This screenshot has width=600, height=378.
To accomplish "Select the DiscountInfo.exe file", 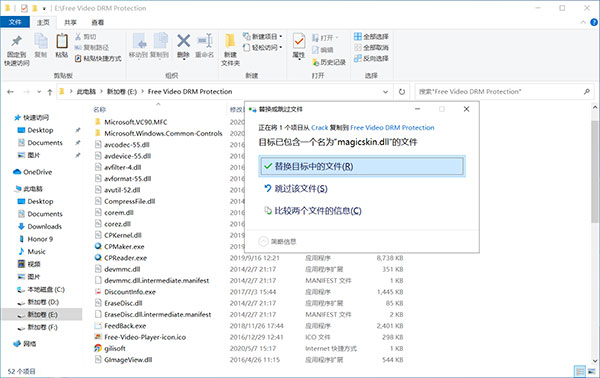I will tap(125, 292).
